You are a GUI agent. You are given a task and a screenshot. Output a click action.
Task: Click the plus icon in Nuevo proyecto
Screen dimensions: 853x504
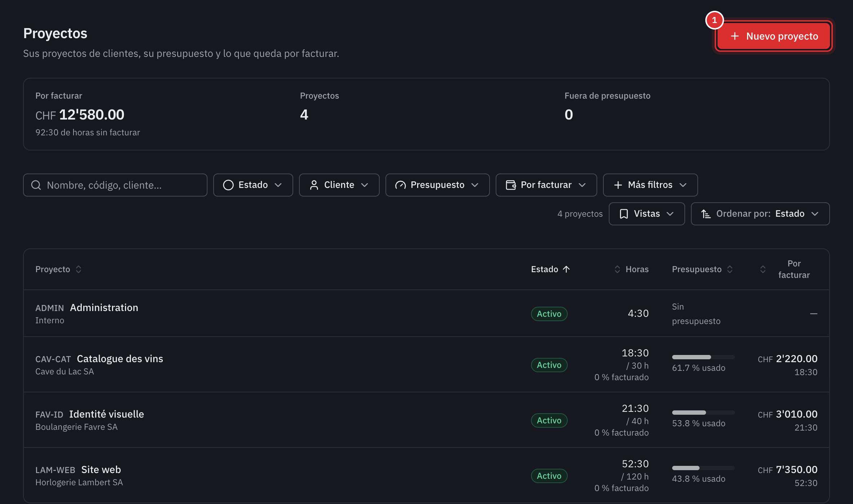[734, 36]
